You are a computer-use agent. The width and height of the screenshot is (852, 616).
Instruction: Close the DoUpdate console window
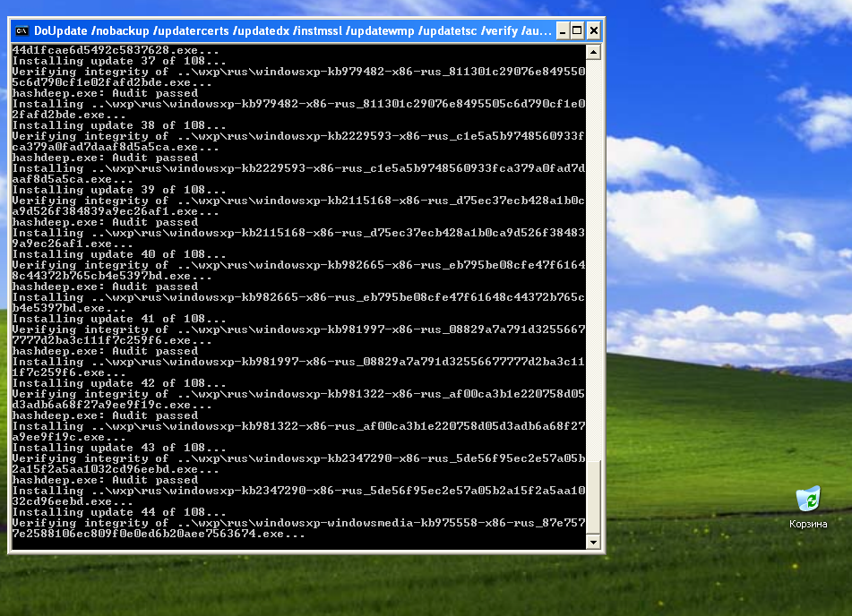594,31
